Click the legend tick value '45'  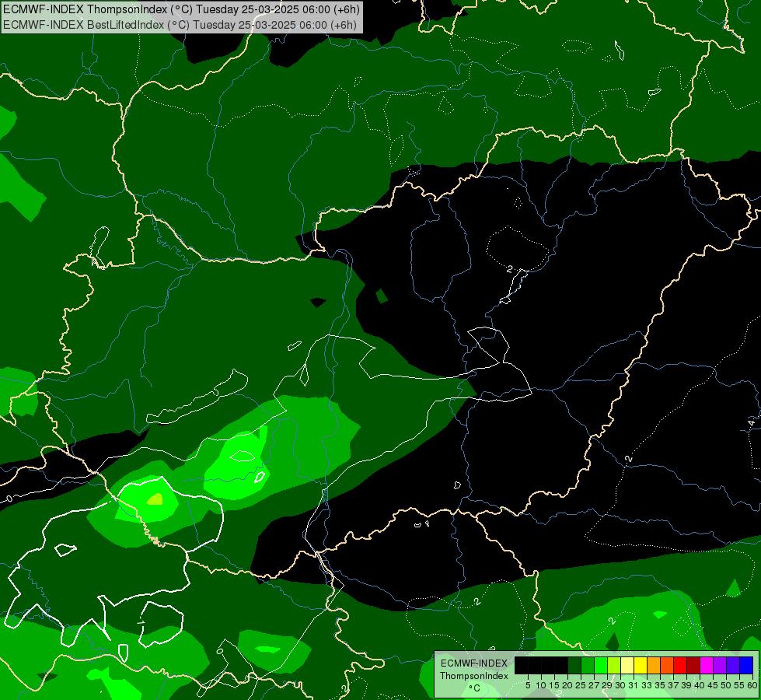(714, 685)
